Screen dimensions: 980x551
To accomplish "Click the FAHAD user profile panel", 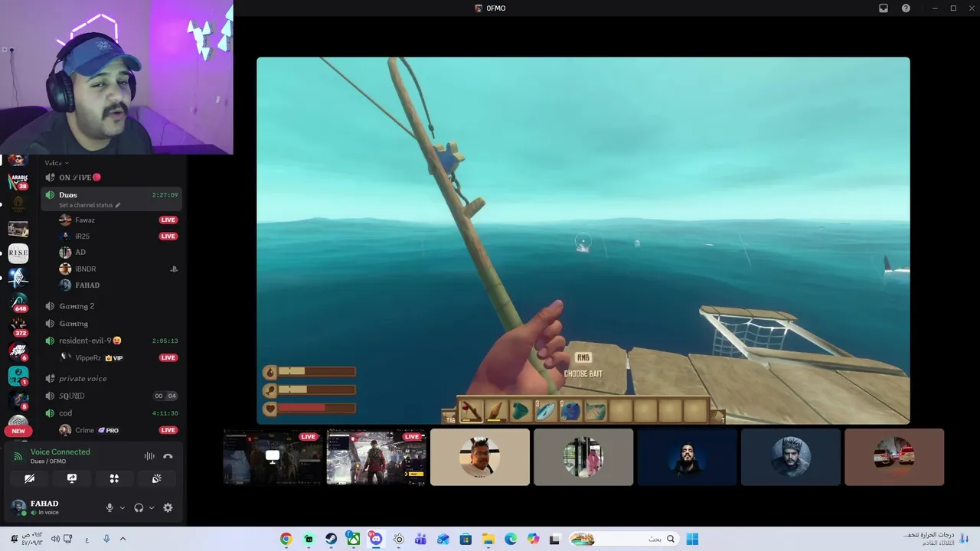I will click(x=52, y=507).
